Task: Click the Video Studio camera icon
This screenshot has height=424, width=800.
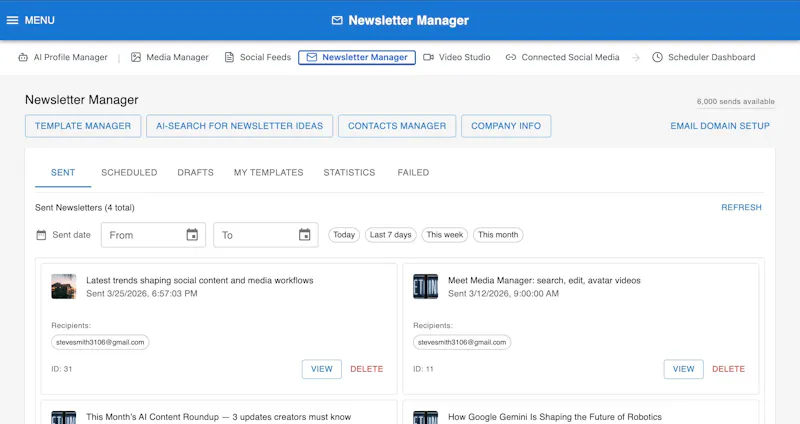Action: pyautogui.click(x=429, y=57)
